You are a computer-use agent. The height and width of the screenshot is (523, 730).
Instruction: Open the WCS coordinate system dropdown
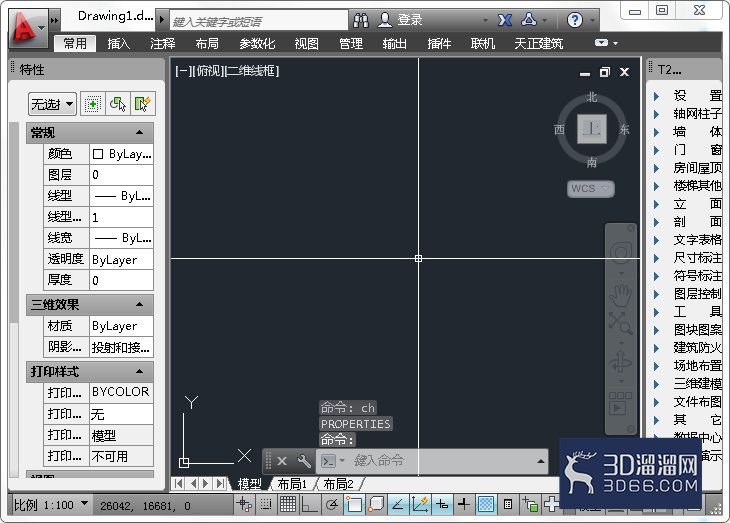(590, 189)
